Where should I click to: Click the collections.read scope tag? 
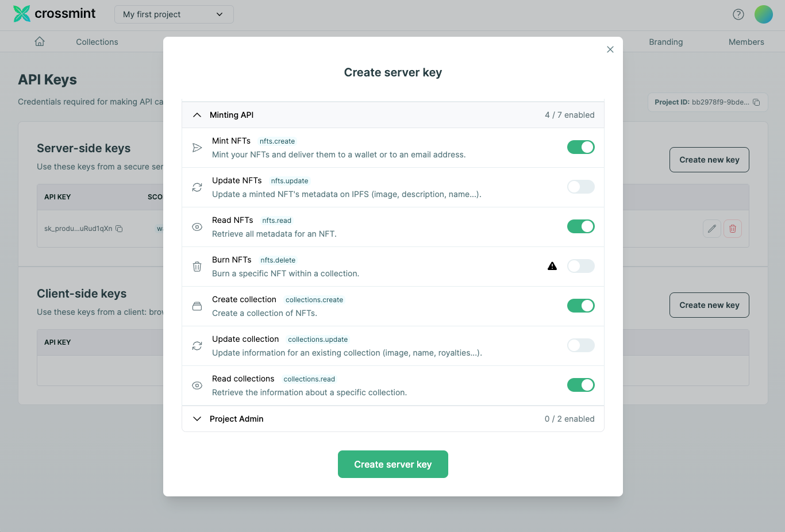tap(309, 379)
